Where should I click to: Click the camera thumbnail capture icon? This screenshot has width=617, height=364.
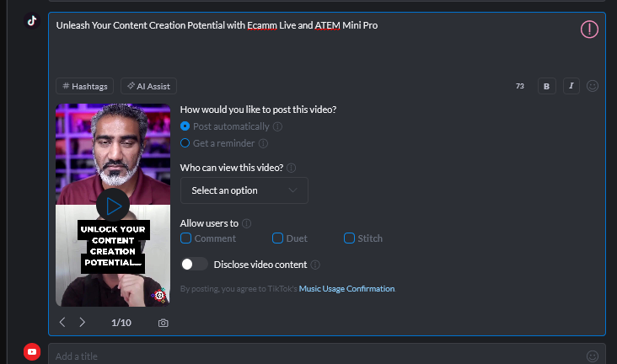163,323
